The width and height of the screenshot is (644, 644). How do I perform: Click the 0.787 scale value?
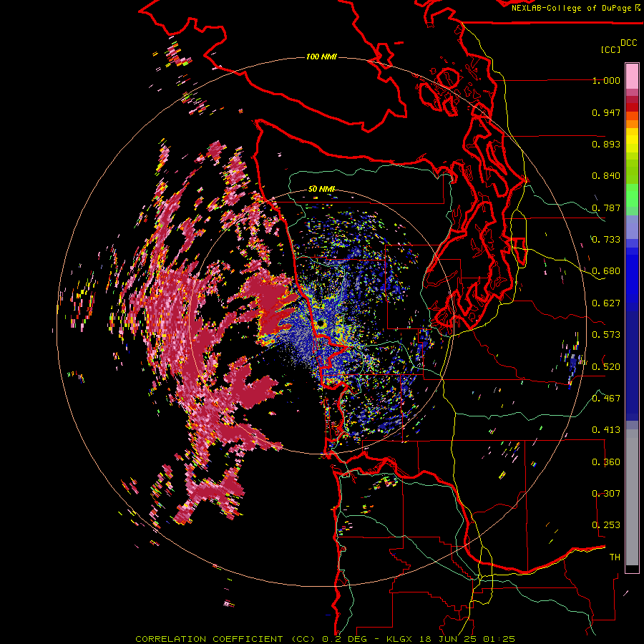pos(606,208)
